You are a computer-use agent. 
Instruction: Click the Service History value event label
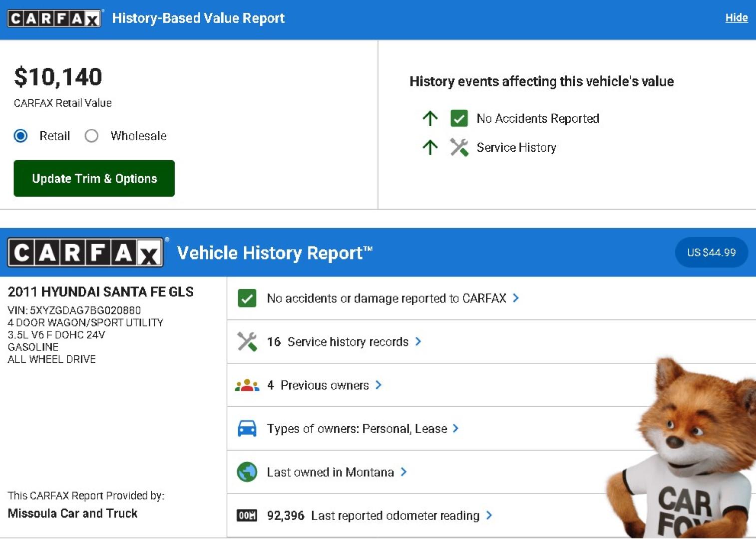[516, 147]
